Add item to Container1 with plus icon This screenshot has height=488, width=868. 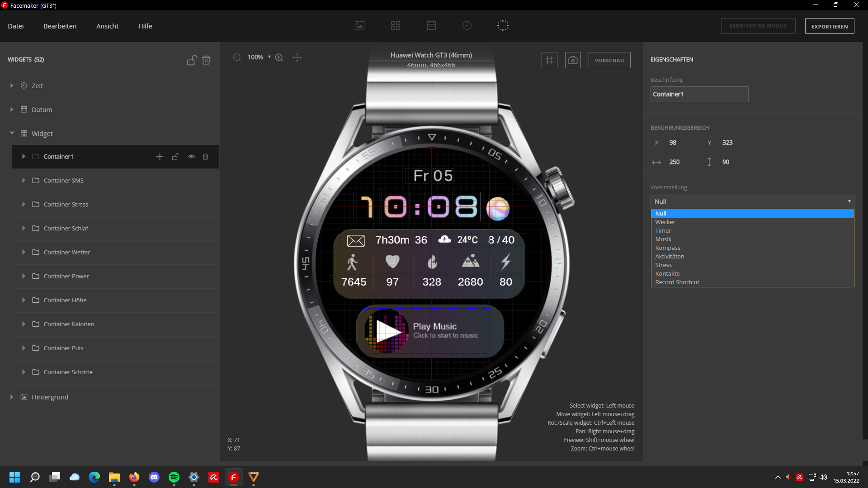coord(160,157)
